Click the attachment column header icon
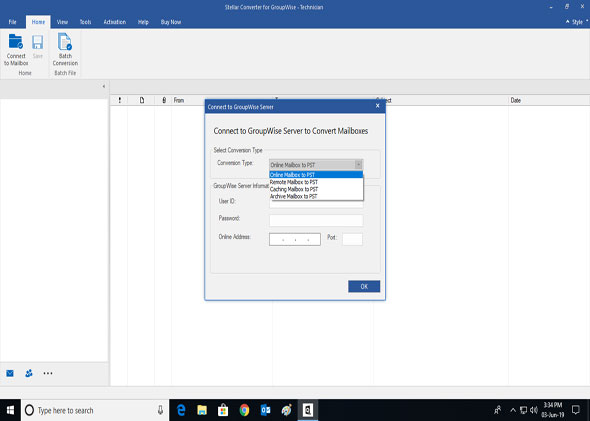Image resolution: width=590 pixels, height=421 pixels. click(x=164, y=100)
